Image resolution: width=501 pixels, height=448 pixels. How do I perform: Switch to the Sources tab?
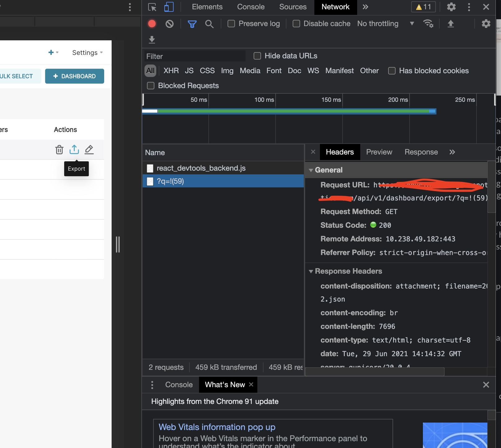click(293, 7)
